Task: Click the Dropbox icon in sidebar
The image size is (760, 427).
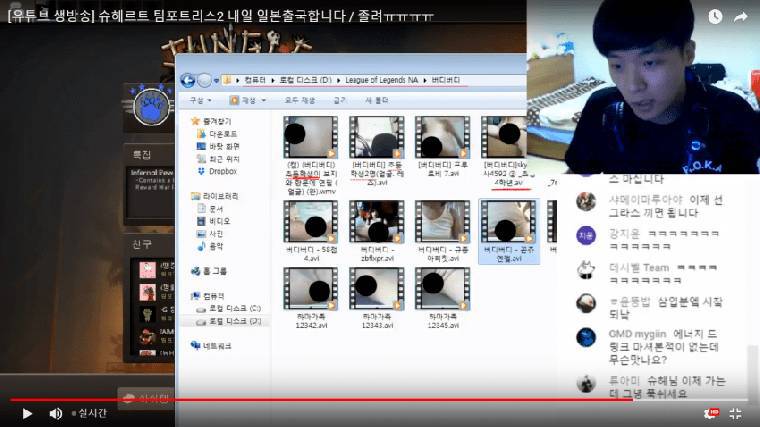Action: pos(201,171)
